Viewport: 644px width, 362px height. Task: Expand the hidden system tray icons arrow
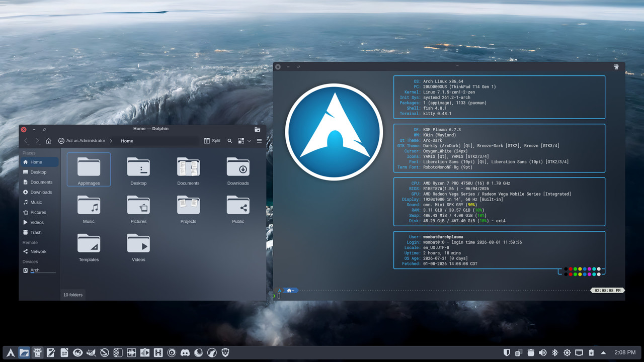coord(603,353)
